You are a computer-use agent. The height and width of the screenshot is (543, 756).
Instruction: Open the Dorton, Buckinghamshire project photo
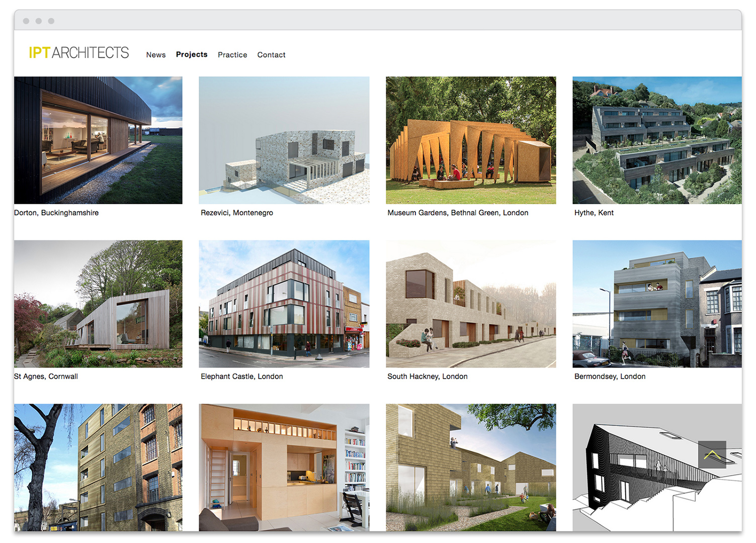[x=98, y=140]
